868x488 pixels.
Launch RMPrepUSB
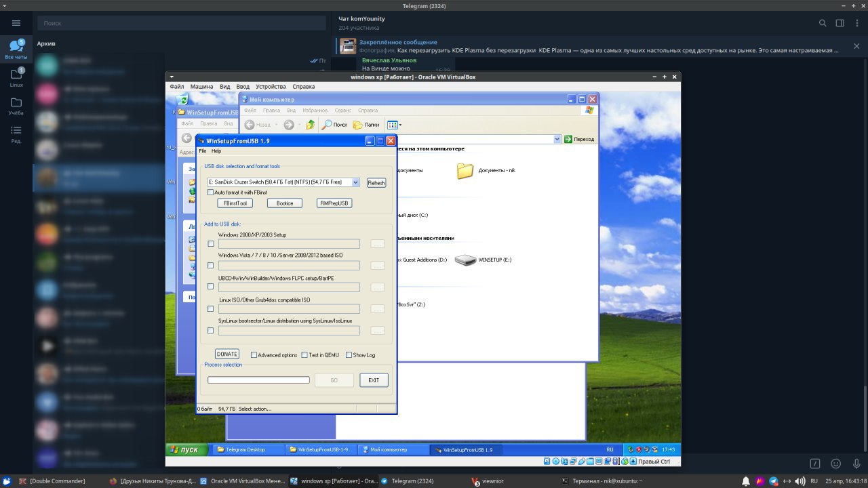(x=334, y=203)
